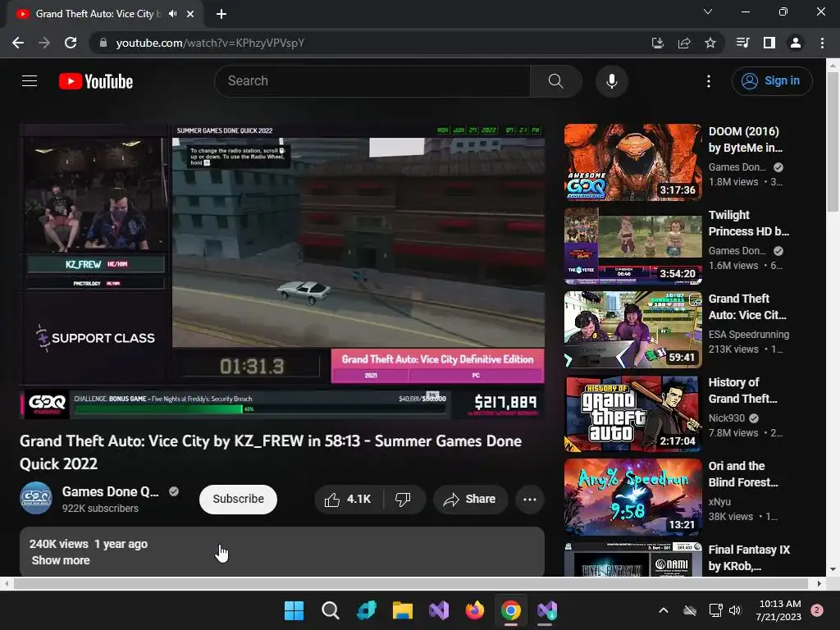Dislike the video
The width and height of the screenshot is (840, 630).
pos(404,500)
